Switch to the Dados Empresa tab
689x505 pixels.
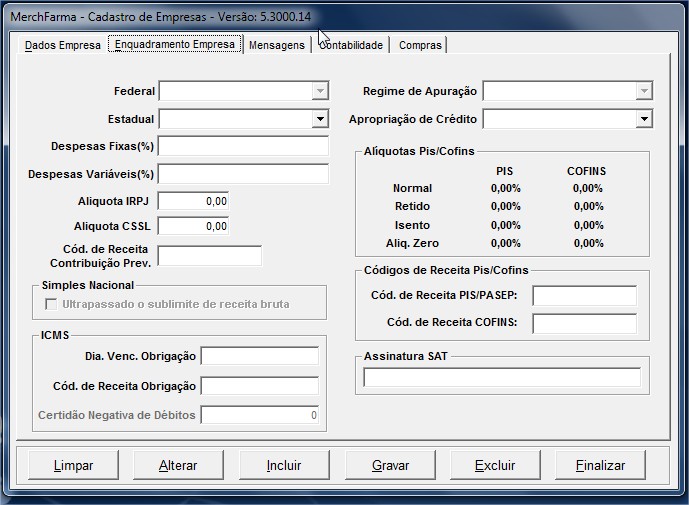click(x=62, y=45)
